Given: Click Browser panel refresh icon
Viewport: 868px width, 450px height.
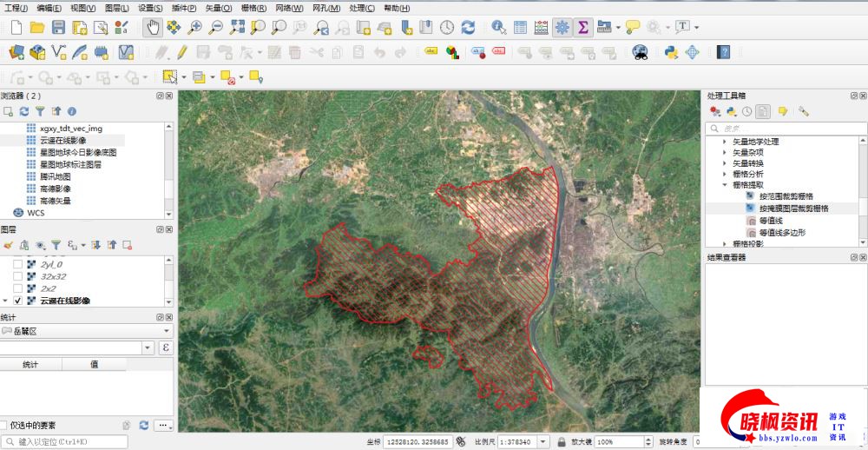Looking at the screenshot, I should coord(23,111).
